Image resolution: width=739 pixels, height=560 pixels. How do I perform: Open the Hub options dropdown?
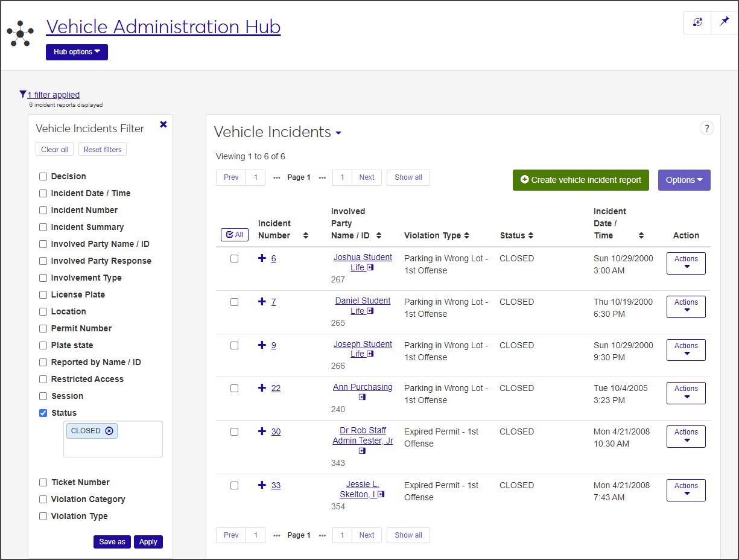click(x=77, y=52)
